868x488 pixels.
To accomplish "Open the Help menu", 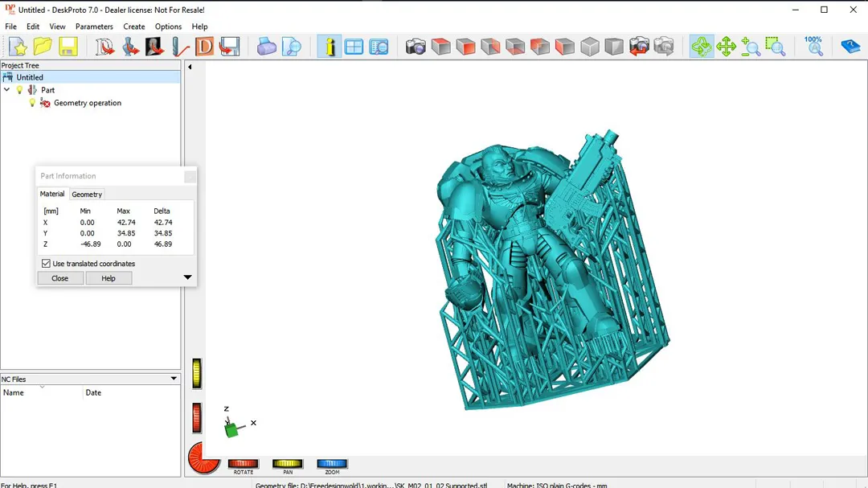I will coord(199,27).
